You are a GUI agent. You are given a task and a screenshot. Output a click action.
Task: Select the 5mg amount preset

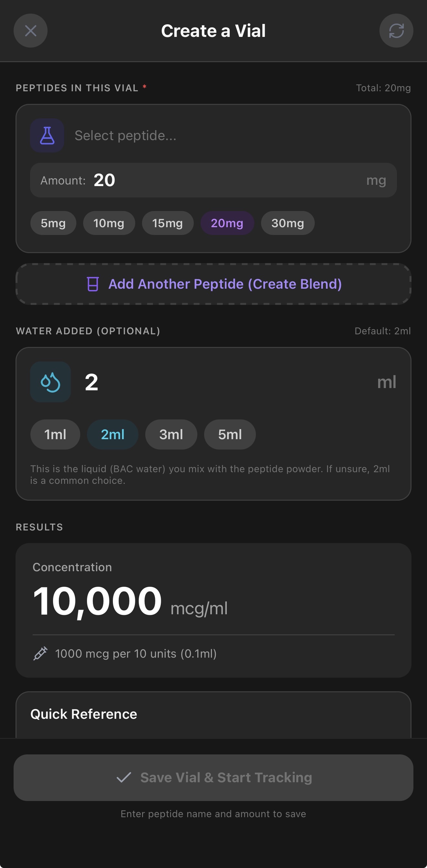[x=53, y=223]
